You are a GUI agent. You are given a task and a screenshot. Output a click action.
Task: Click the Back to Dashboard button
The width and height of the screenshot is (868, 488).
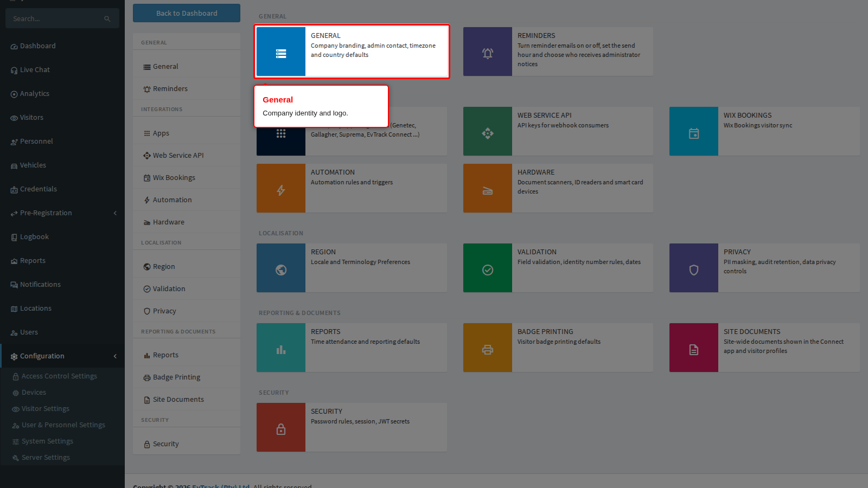pyautogui.click(x=187, y=13)
